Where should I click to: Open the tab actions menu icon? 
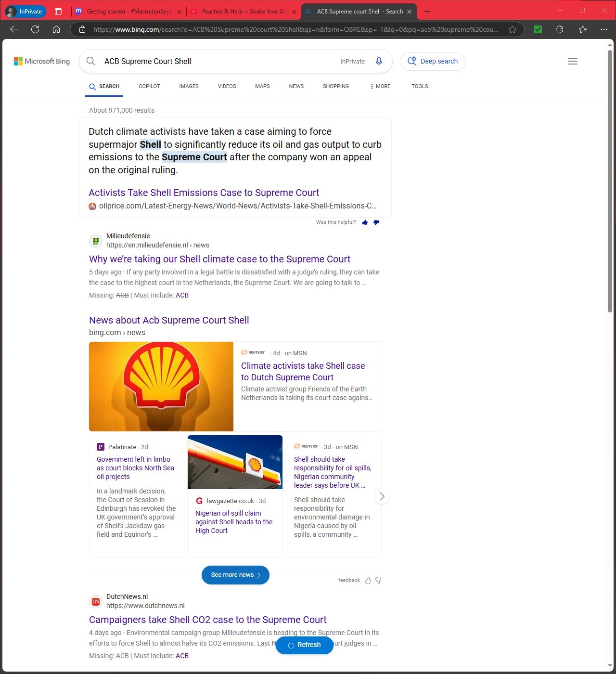(58, 11)
